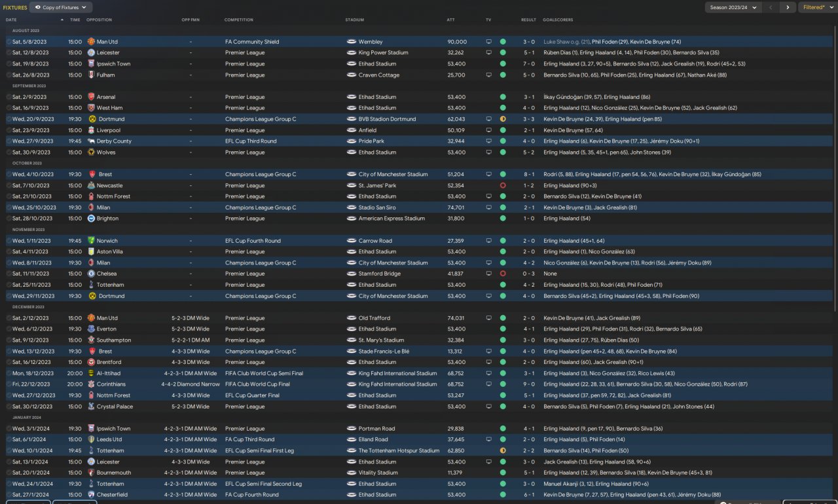Click the stadium icon beside Anfield
Image resolution: width=838 pixels, height=504 pixels.
352,130
